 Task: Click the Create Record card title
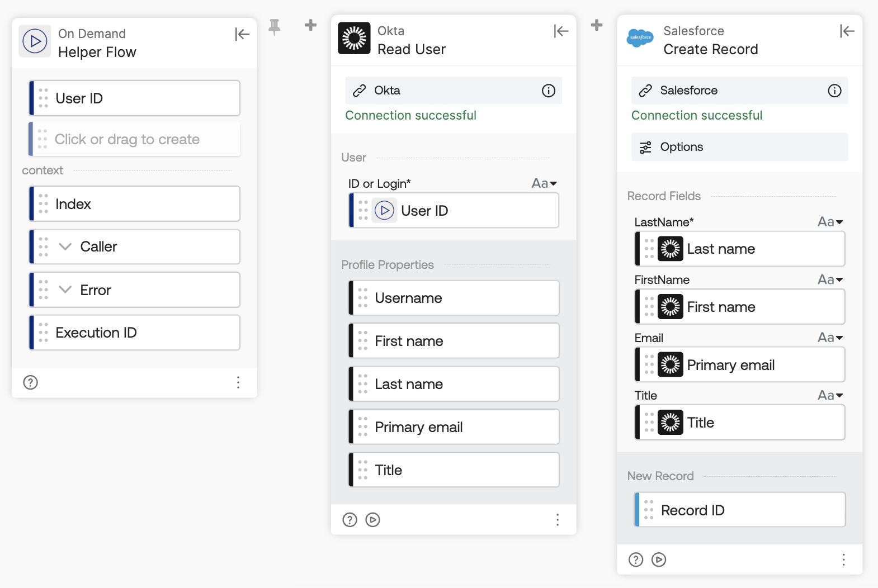pos(711,49)
